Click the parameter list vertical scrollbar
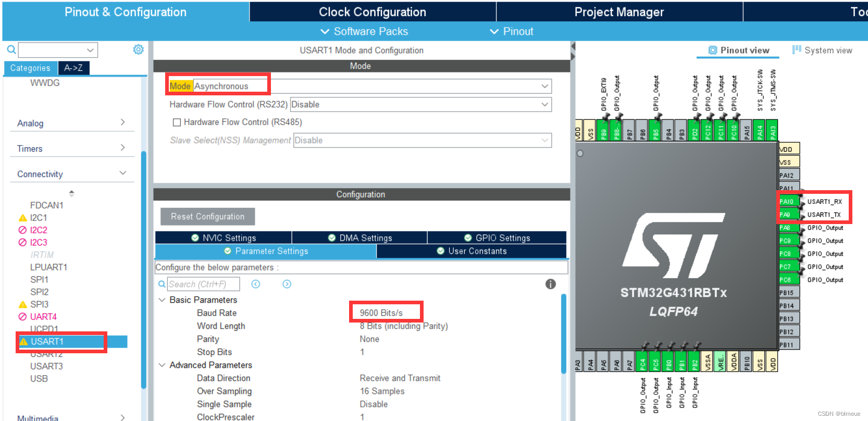Viewport: 868px width, 421px height. pyautogui.click(x=564, y=334)
